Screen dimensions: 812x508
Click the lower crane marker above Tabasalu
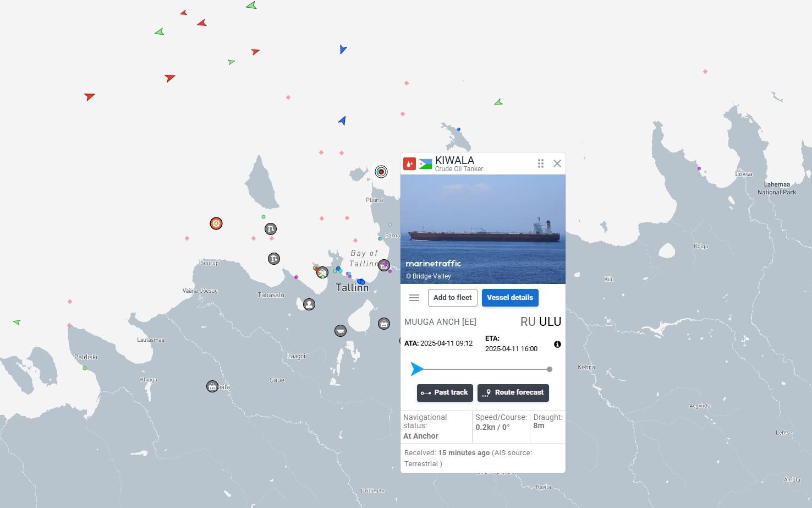tap(274, 259)
